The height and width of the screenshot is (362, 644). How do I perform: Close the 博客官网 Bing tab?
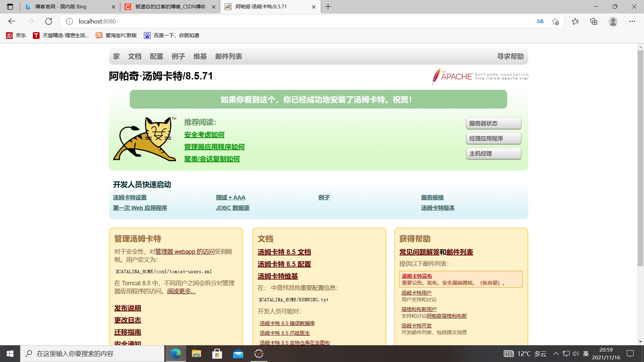[x=113, y=7]
